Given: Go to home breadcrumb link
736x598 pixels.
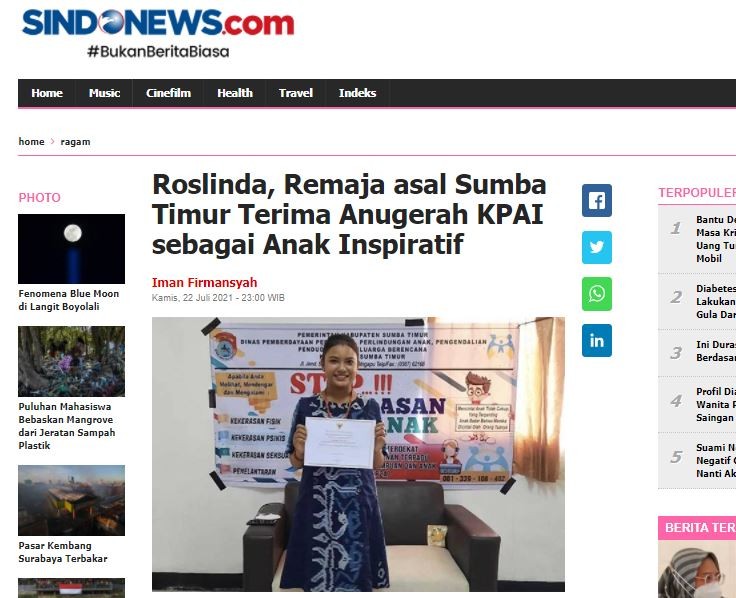Looking at the screenshot, I should click(31, 141).
